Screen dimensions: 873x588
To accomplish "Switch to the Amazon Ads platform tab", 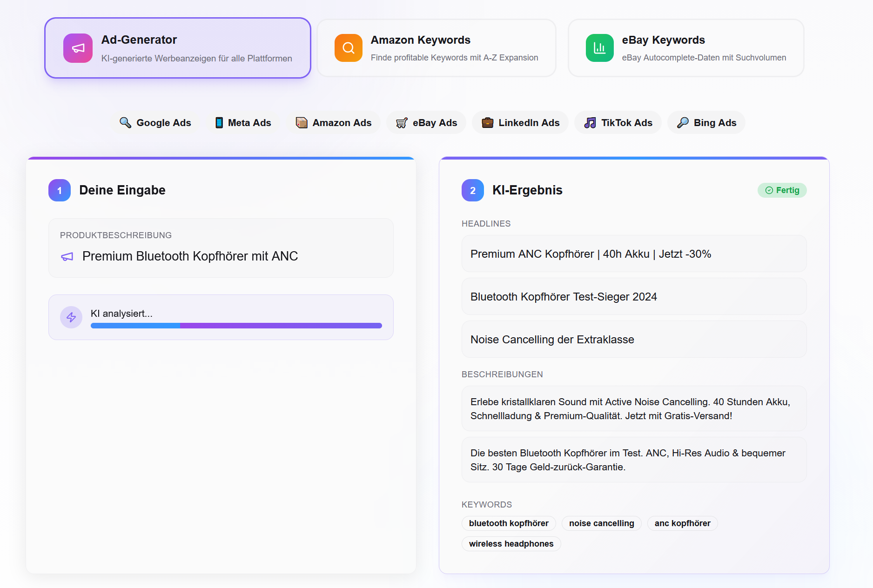I will click(333, 122).
